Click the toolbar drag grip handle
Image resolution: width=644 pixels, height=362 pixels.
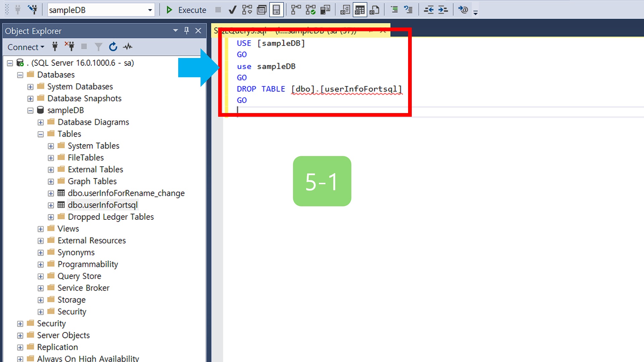click(6, 10)
